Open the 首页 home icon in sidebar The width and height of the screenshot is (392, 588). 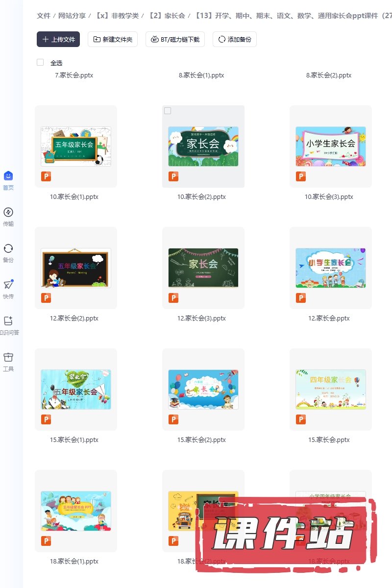8,176
